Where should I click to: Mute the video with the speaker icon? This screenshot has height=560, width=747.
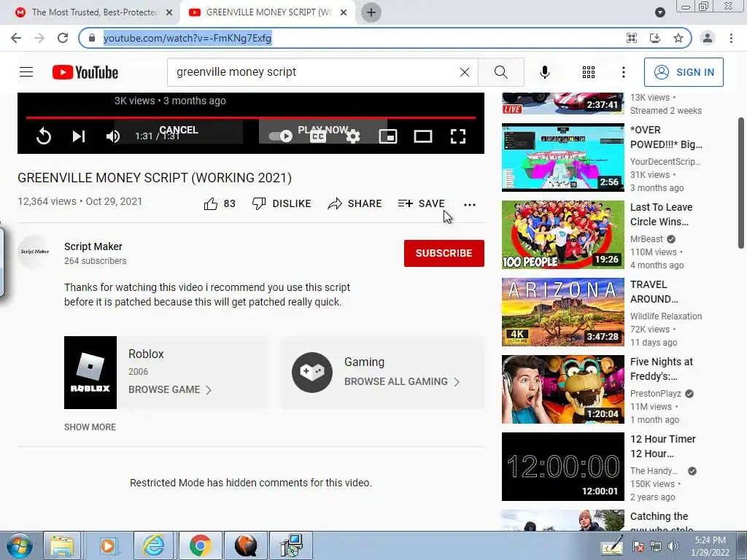click(113, 136)
